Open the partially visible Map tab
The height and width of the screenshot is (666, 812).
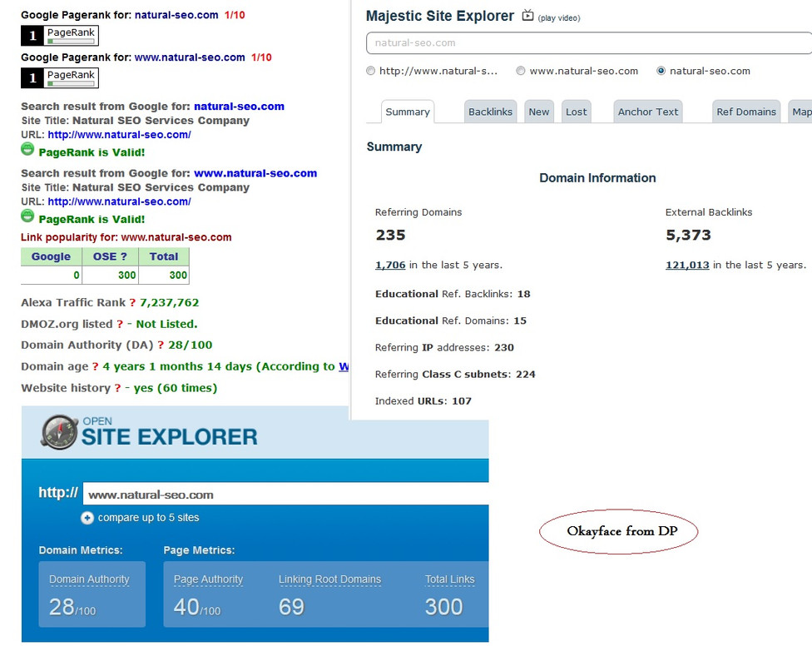tap(800, 112)
